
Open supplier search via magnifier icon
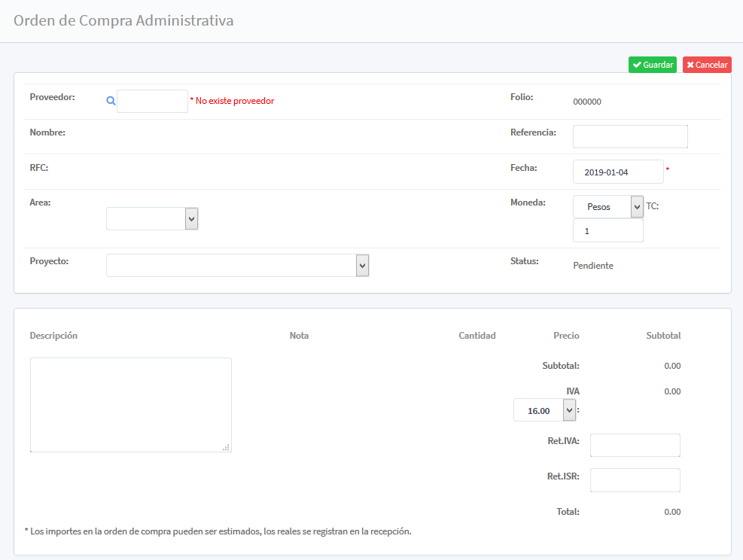(111, 101)
